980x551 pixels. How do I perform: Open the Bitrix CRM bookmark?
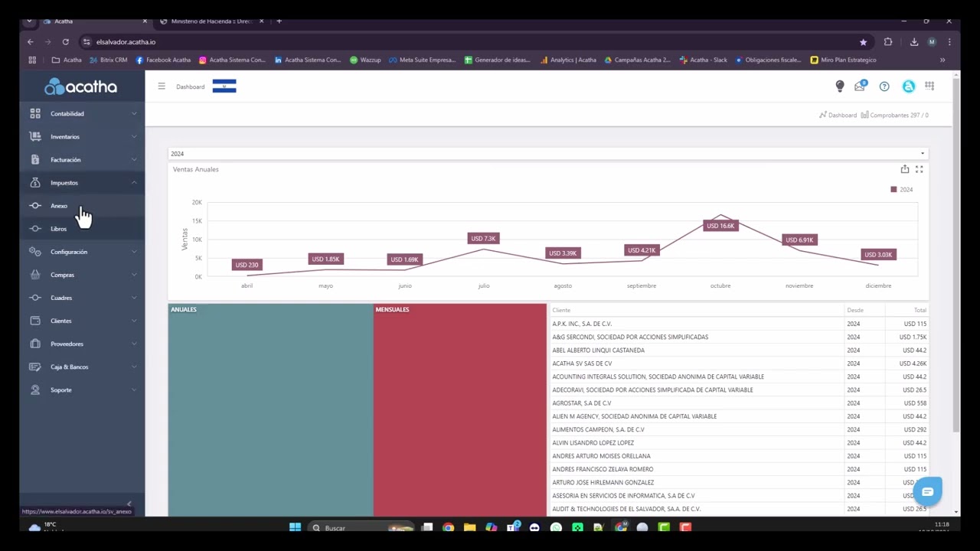109,60
